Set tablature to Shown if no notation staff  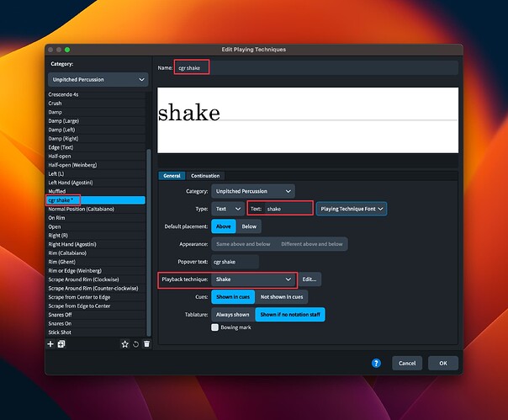(290, 315)
